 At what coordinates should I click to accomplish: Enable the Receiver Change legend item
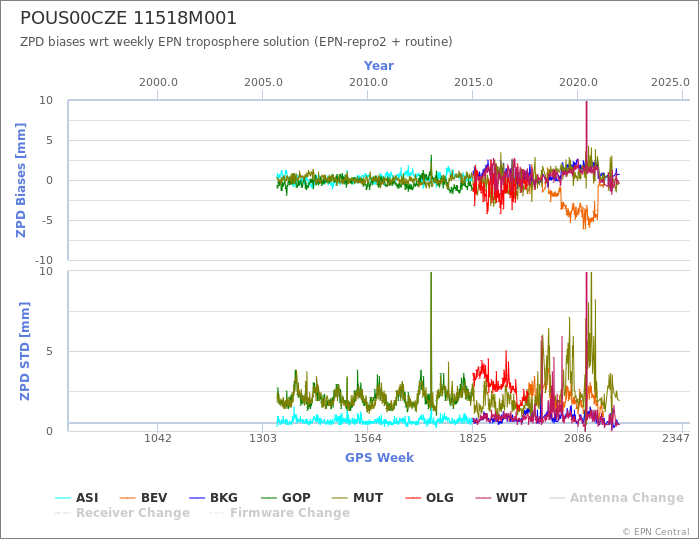[x=122, y=513]
